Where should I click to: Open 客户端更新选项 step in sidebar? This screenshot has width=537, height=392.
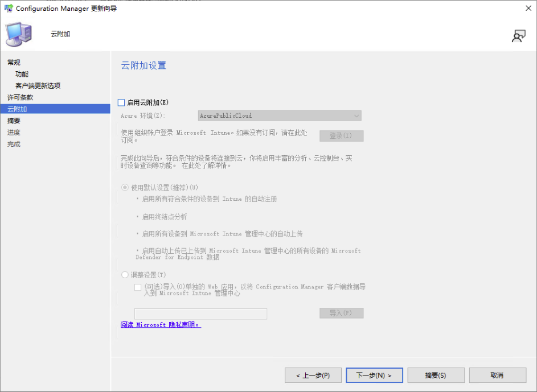pyautogui.click(x=38, y=85)
